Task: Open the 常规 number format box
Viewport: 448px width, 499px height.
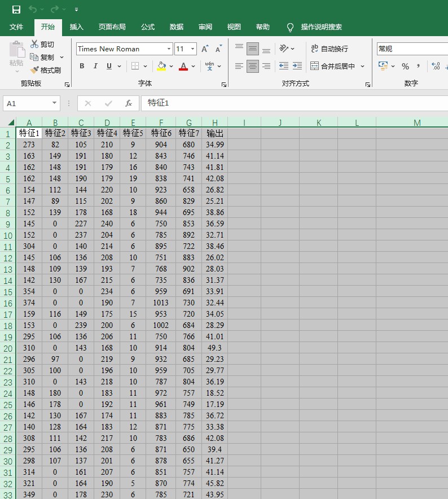Action: (412, 49)
